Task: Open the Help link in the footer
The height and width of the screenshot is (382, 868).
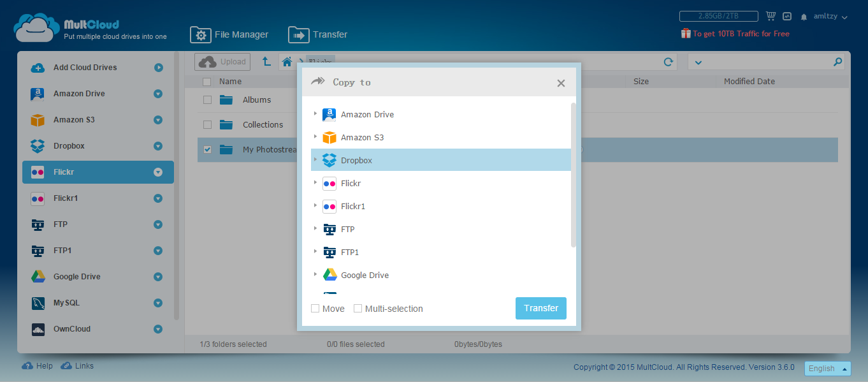Action: (x=45, y=366)
